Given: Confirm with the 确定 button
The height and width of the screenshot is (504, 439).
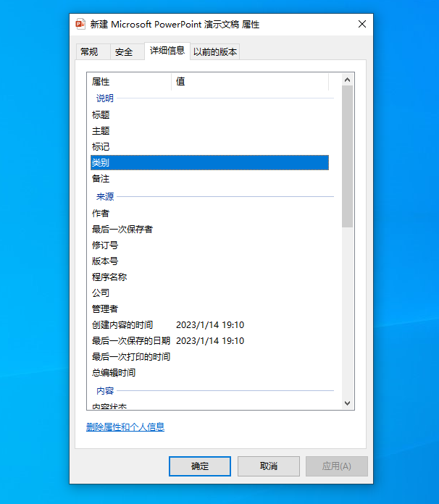Looking at the screenshot, I should (x=200, y=466).
